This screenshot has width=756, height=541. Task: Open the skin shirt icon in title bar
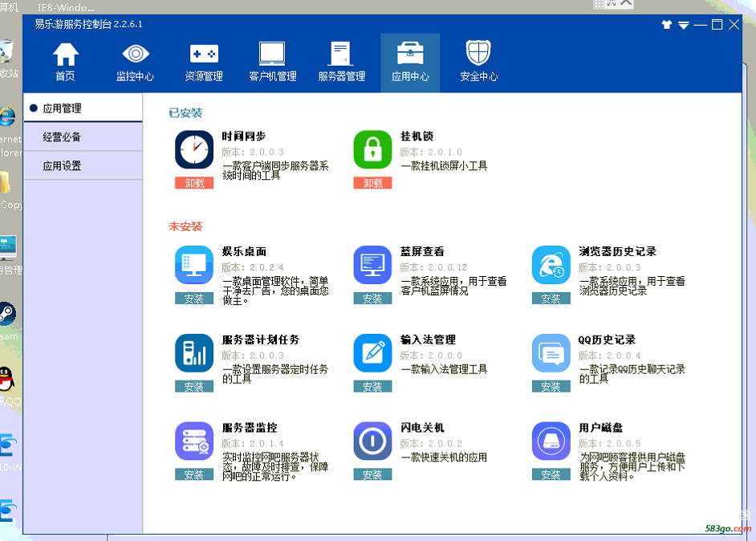[667, 25]
